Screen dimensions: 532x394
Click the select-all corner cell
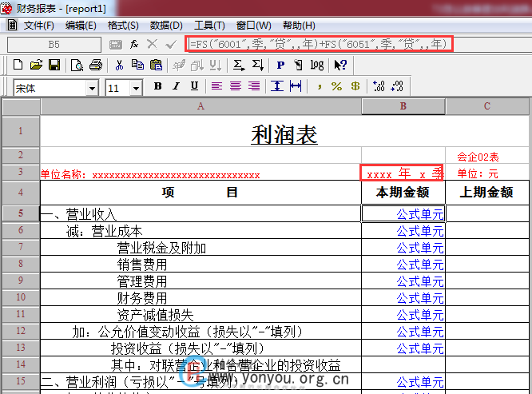pos(21,106)
